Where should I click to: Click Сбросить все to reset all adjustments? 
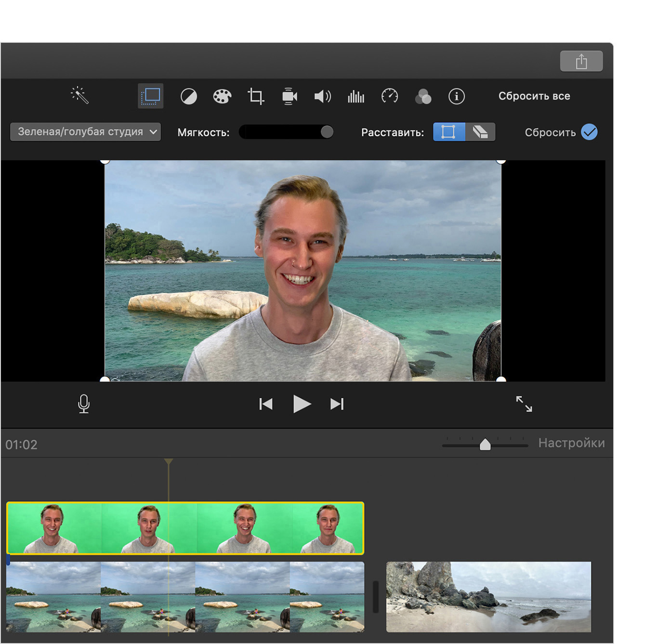click(534, 96)
